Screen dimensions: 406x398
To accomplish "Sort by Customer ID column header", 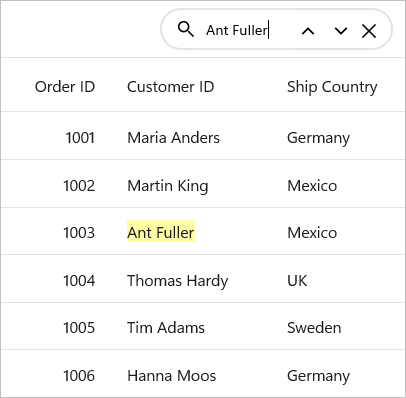I will pos(171,87).
